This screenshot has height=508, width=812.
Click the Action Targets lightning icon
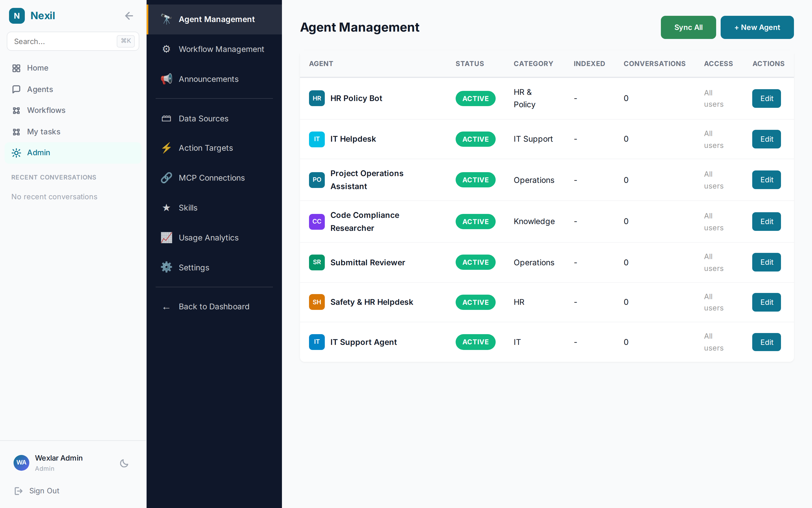point(166,148)
